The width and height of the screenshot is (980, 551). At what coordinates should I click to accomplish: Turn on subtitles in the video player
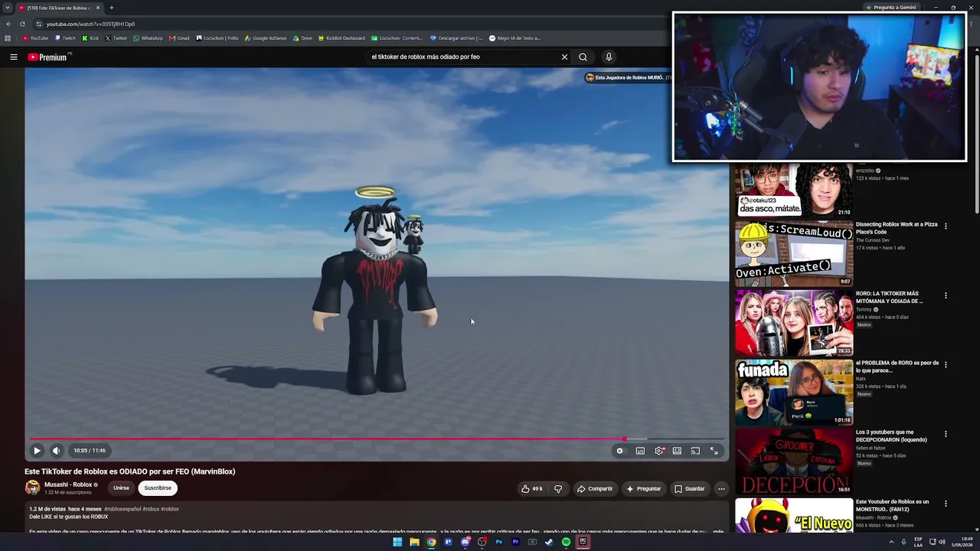(x=640, y=451)
